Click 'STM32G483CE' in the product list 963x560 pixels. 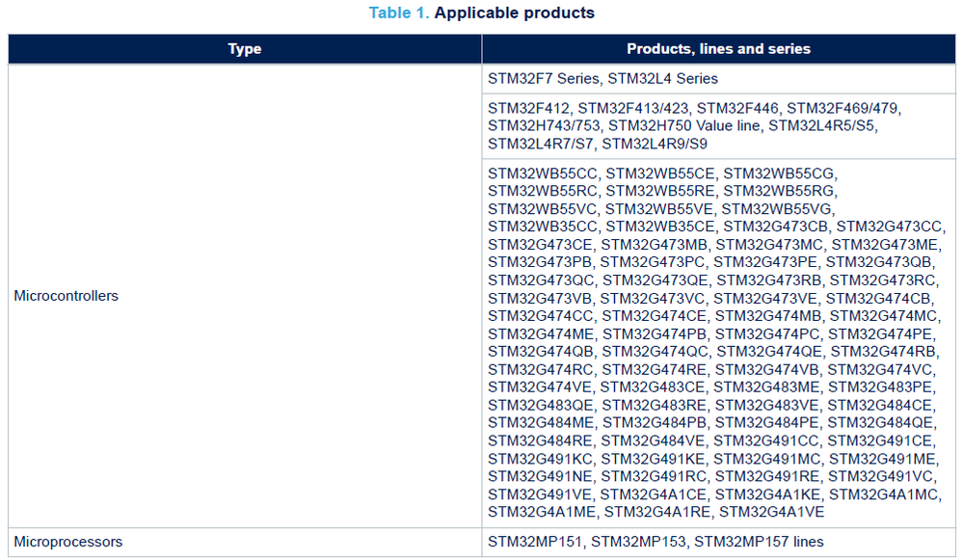(x=653, y=387)
